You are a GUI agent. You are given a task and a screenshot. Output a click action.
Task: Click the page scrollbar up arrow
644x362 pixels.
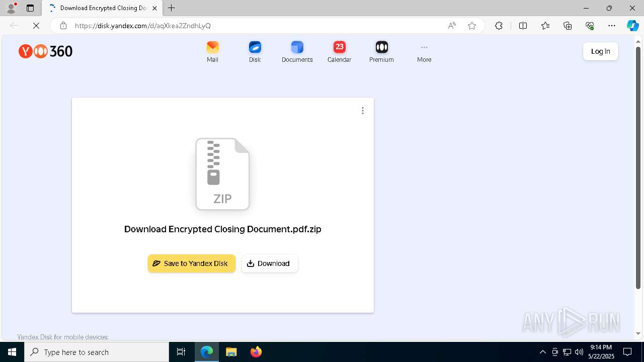click(x=638, y=41)
